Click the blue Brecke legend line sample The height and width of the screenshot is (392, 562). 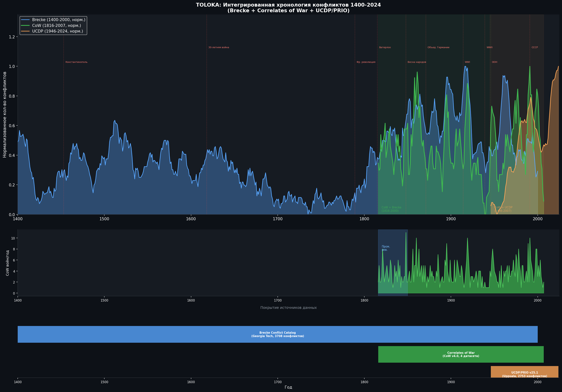25,20
